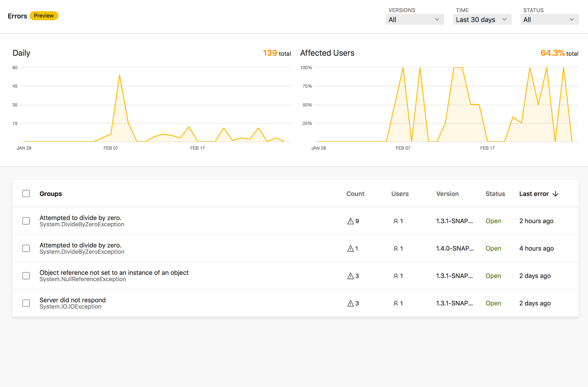This screenshot has height=387, width=588.
Task: Click the Open status in the IOException row
Action: pos(493,303)
